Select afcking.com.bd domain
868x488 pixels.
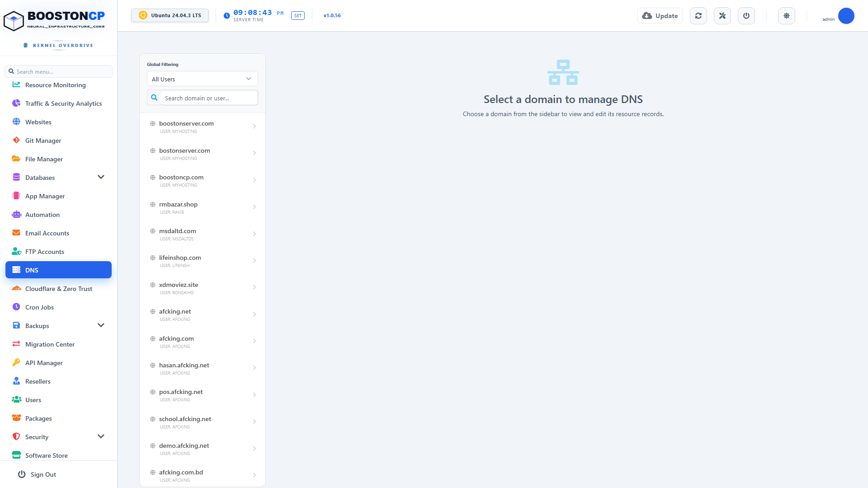coord(203,475)
